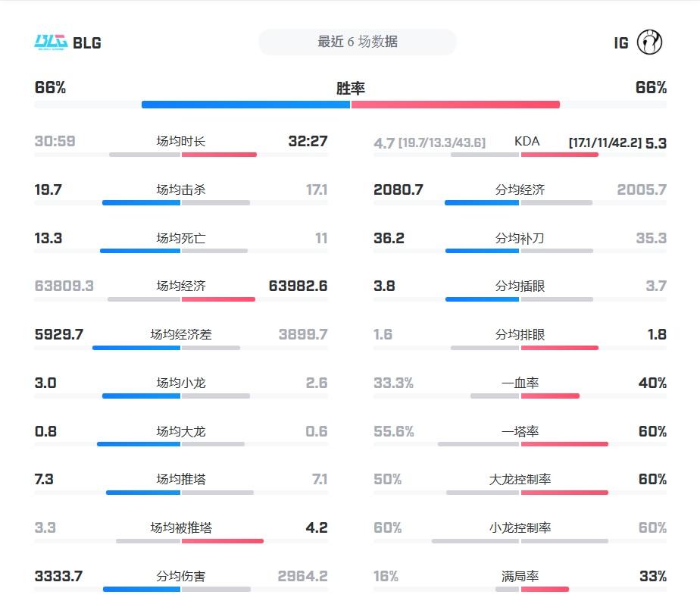
Task: Click the red IG 胜率 bar
Action: pyautogui.click(x=455, y=105)
